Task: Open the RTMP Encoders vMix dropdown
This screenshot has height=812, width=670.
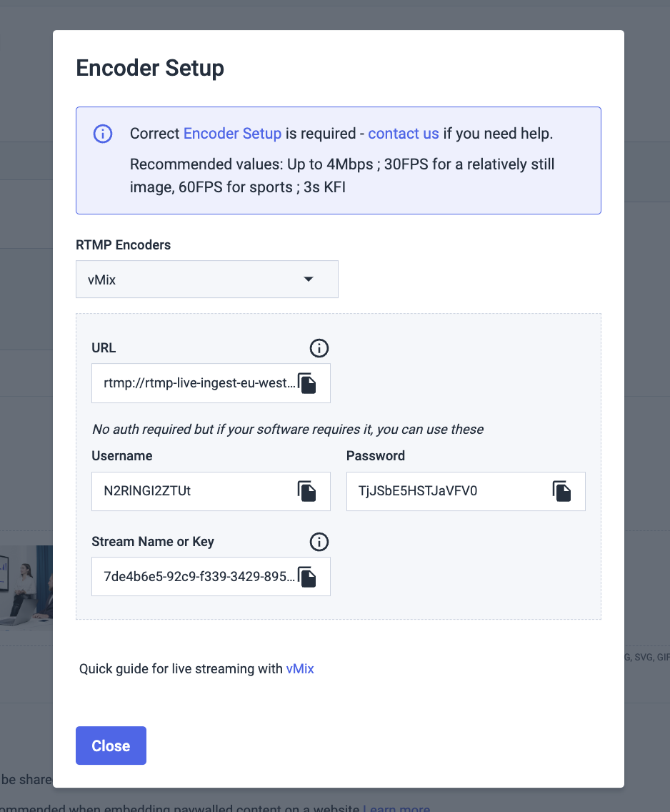Action: (x=207, y=279)
